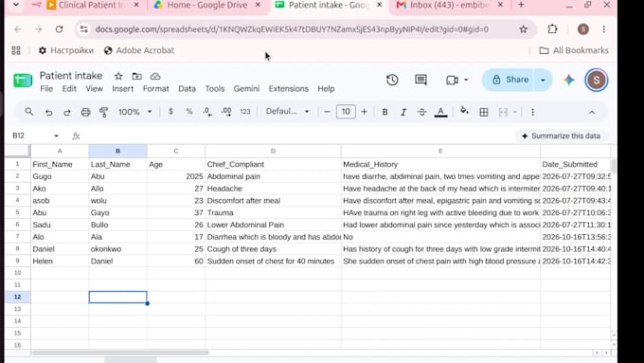
Task: Click the Undo icon in toolbar
Action: [x=49, y=112]
